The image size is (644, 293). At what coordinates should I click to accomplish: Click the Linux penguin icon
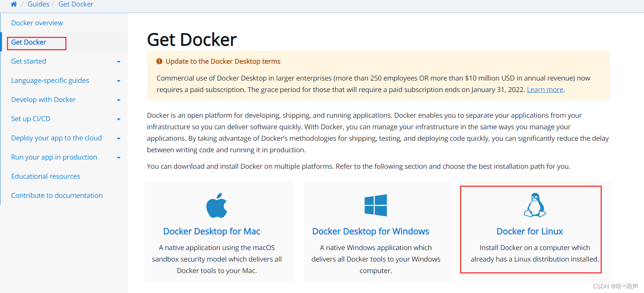coord(535,205)
